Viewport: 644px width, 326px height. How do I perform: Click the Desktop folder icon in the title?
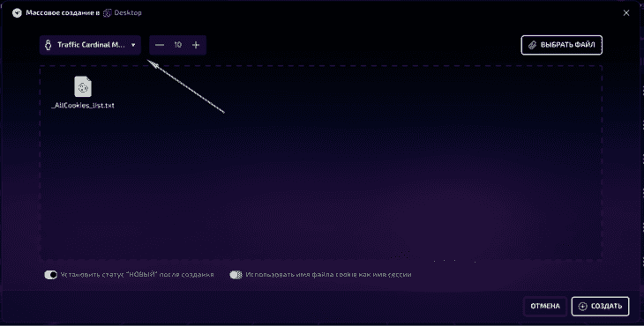point(108,13)
